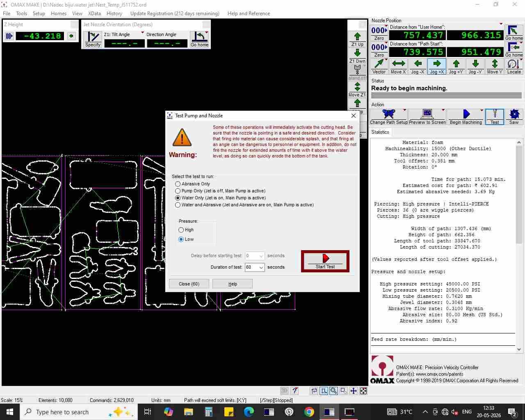Click the Task View taskbar icon
Viewport: 525px width, 420px height.
(x=148, y=412)
